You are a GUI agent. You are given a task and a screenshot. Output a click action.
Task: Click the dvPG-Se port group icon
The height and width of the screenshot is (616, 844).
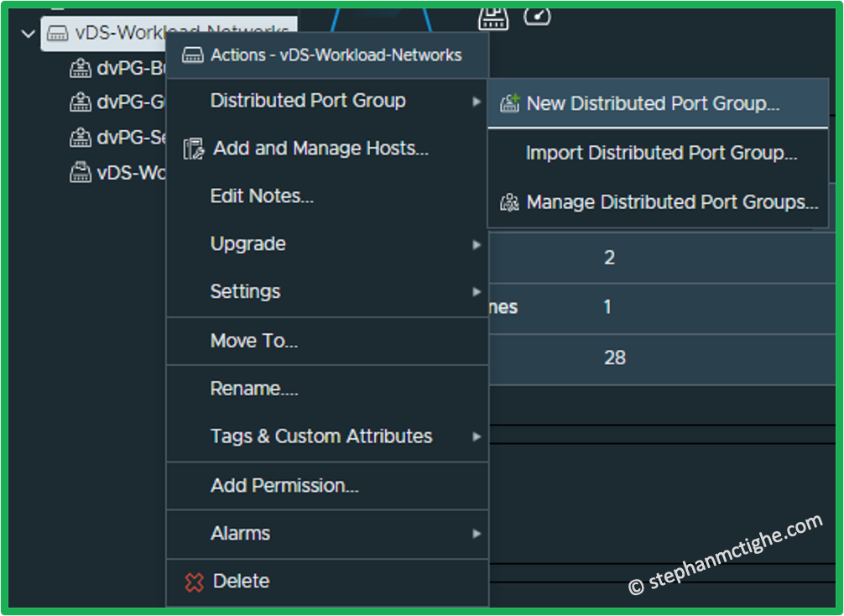(x=81, y=137)
